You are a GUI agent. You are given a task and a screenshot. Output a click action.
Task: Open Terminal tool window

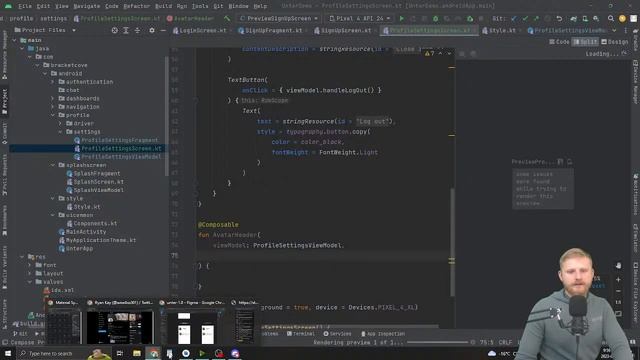coord(300,334)
